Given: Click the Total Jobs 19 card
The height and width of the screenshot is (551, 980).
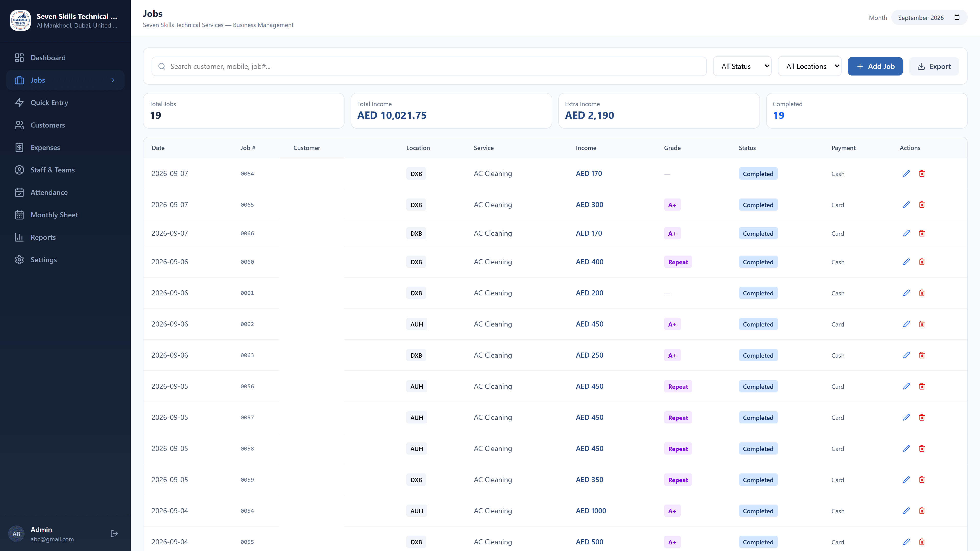Looking at the screenshot, I should click(243, 111).
